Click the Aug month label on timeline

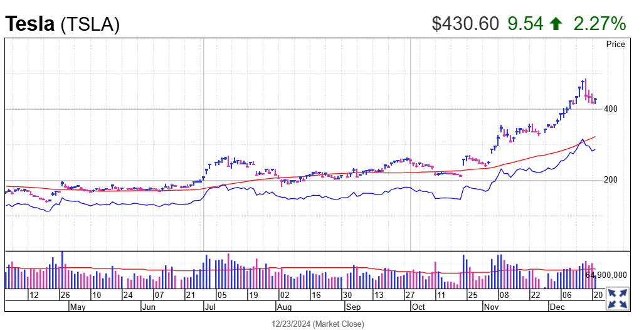(x=284, y=307)
